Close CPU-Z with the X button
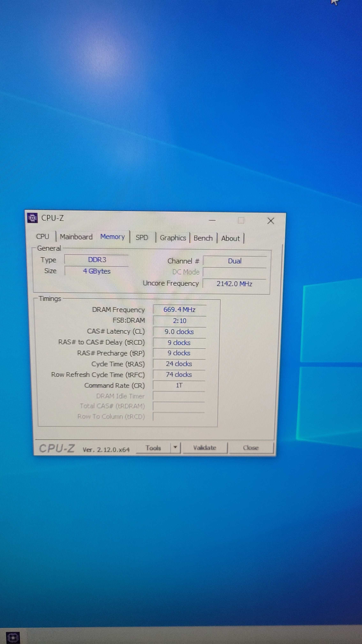This screenshot has height=644, width=362. tap(271, 221)
